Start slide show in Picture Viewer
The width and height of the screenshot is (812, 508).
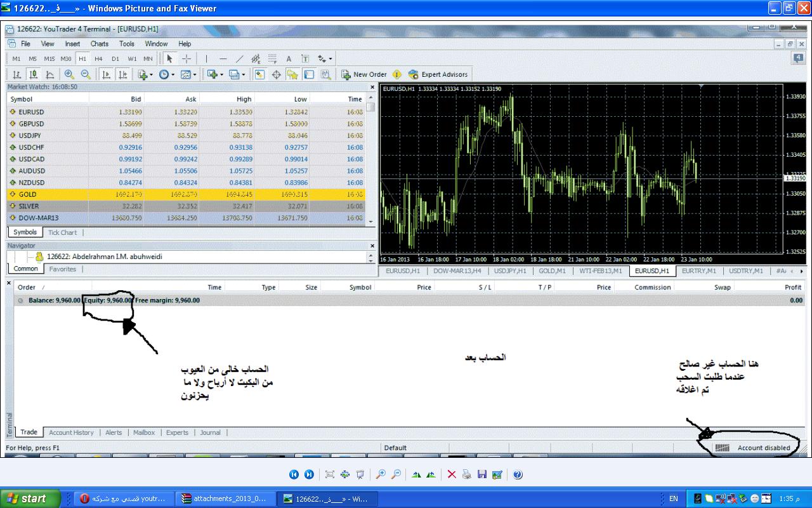click(x=360, y=474)
